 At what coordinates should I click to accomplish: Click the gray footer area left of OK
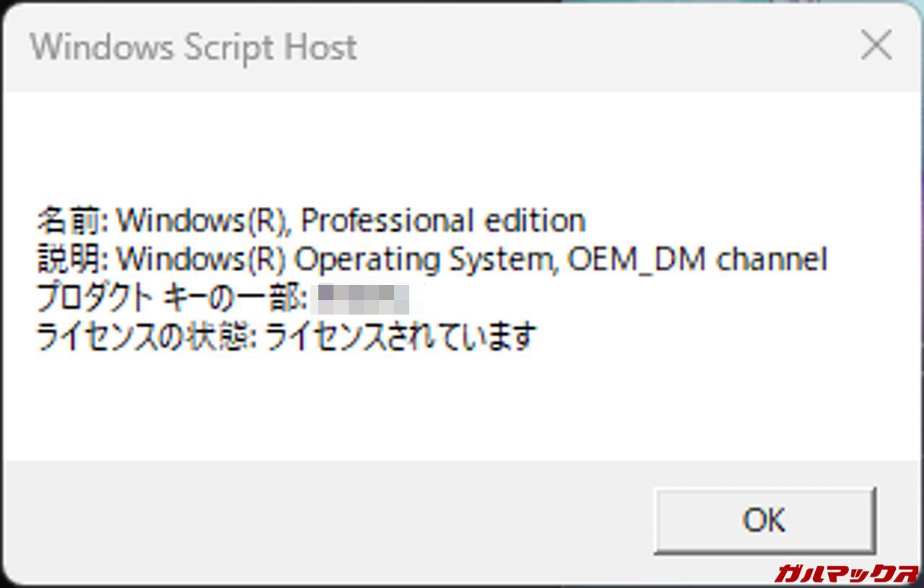click(x=325, y=519)
